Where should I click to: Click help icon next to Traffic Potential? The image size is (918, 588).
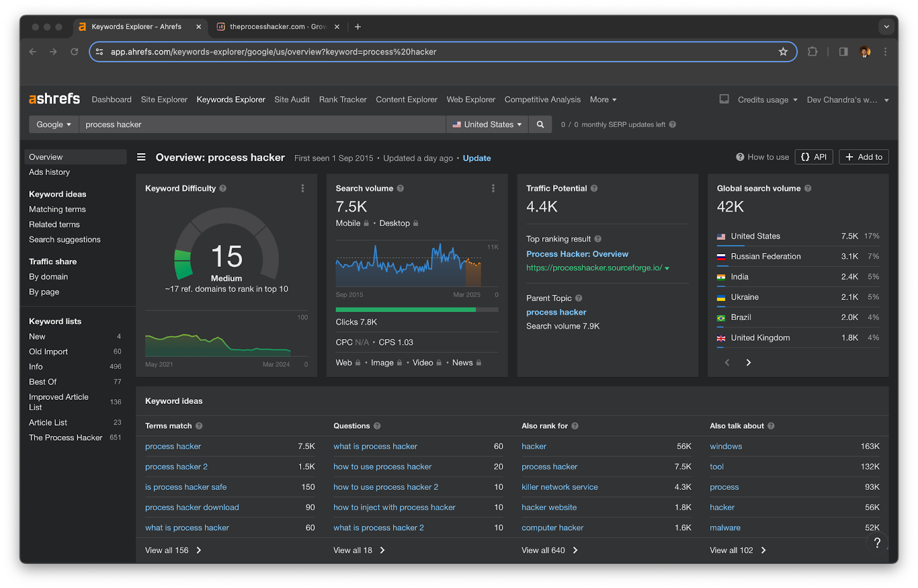[x=594, y=188]
